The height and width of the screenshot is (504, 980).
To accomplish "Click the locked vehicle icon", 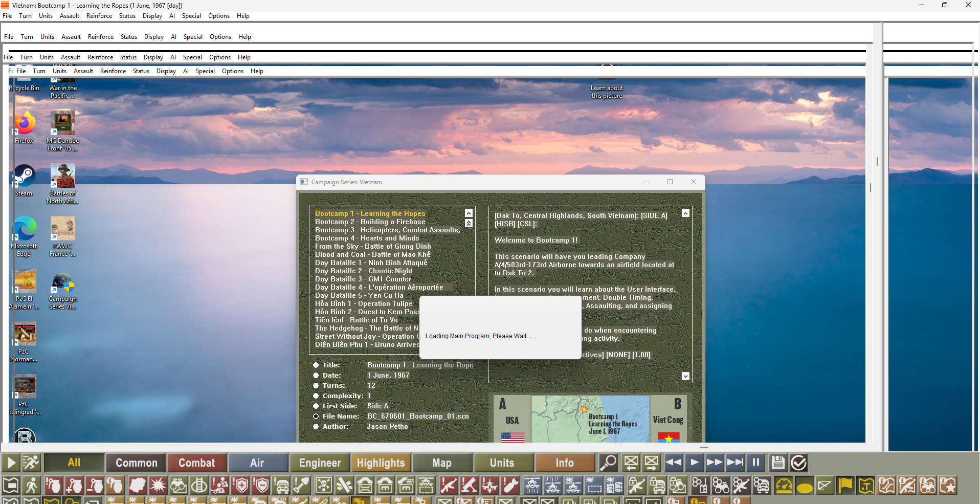I will point(657,485).
